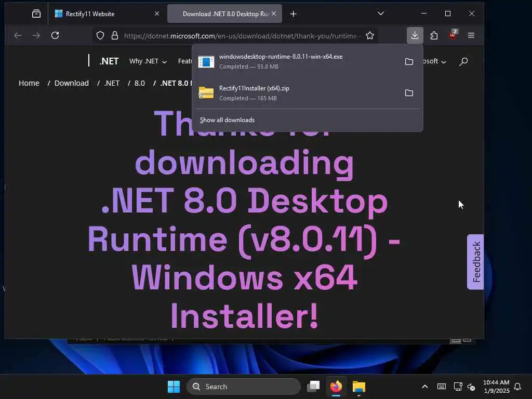The image size is (532, 399).
Task: Go back to previous page
Action: [18, 35]
